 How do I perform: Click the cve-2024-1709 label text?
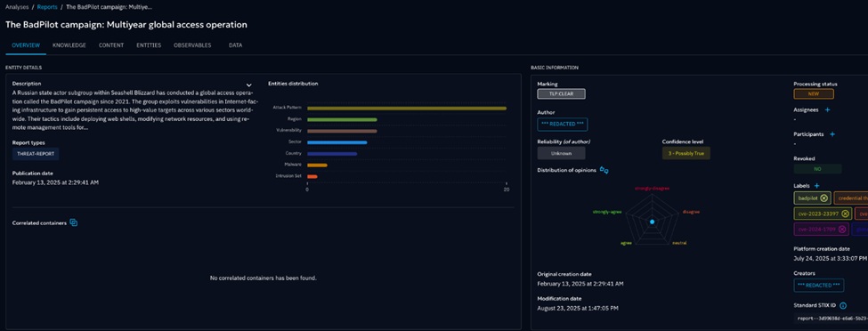coord(816,229)
